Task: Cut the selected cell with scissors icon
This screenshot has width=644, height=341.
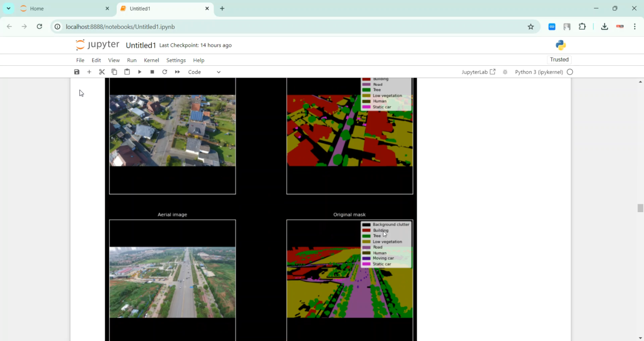Action: click(102, 72)
